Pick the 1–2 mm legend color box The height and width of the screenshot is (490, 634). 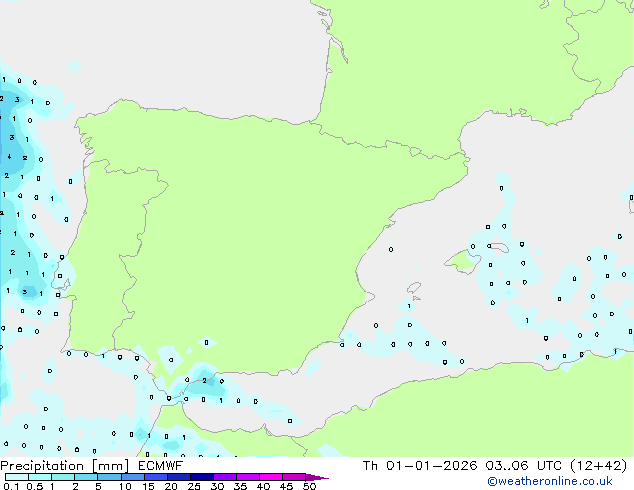tap(63, 477)
